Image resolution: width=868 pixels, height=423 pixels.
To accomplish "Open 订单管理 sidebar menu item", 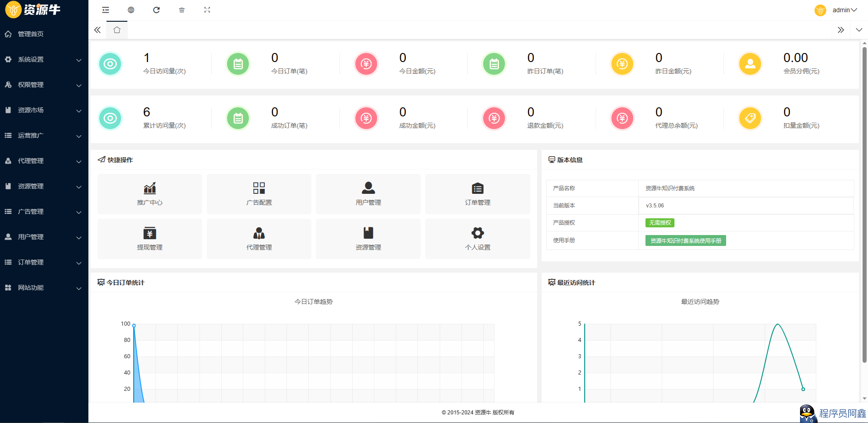I will (44, 262).
